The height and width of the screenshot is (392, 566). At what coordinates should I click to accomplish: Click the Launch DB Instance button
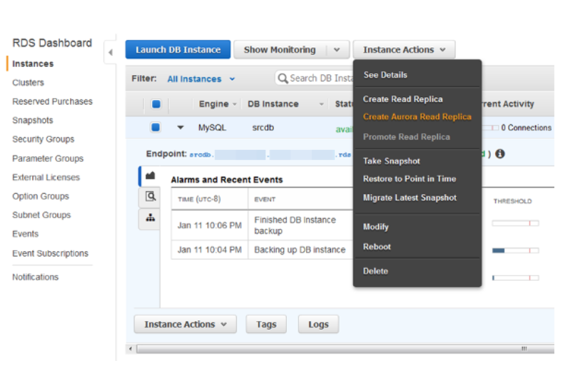point(178,50)
